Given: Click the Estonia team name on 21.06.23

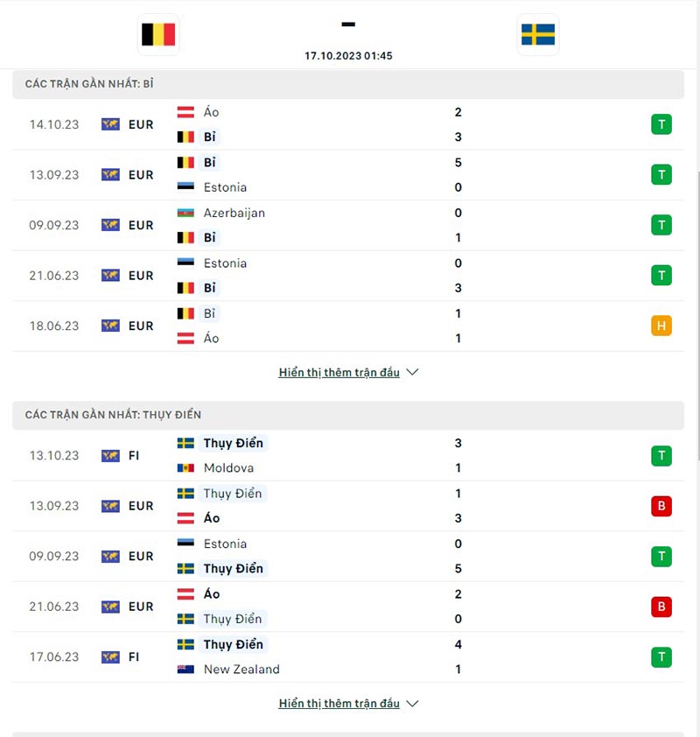Looking at the screenshot, I should [x=225, y=263].
